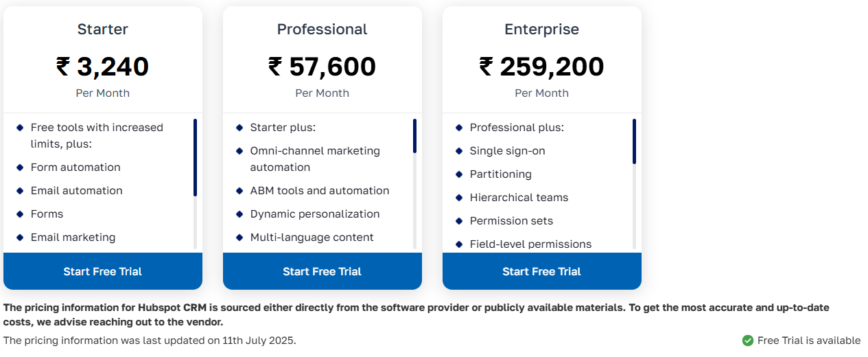868x357 pixels.
Task: Click the diamond bullet beside ABM tools
Action: [x=239, y=190]
